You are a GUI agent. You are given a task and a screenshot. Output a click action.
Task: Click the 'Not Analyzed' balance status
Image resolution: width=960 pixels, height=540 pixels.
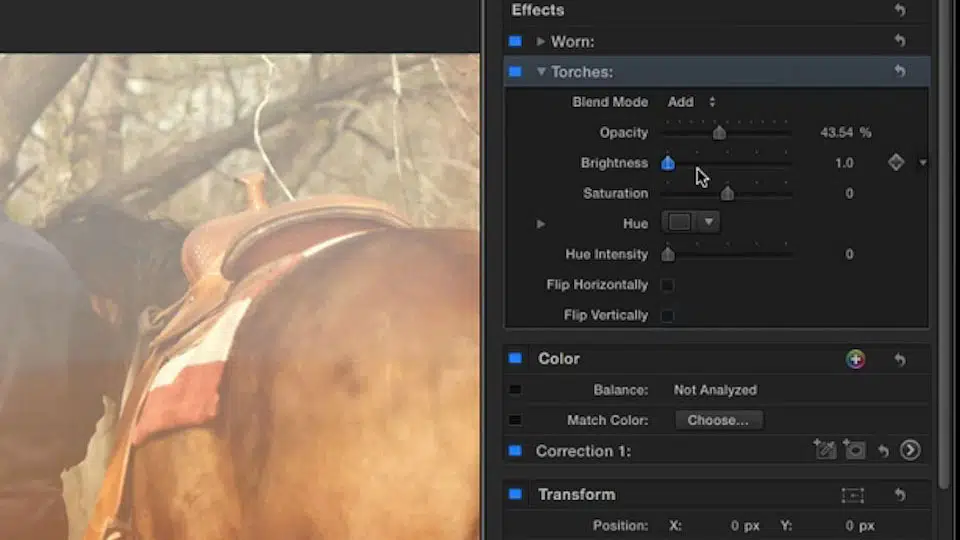(x=715, y=390)
